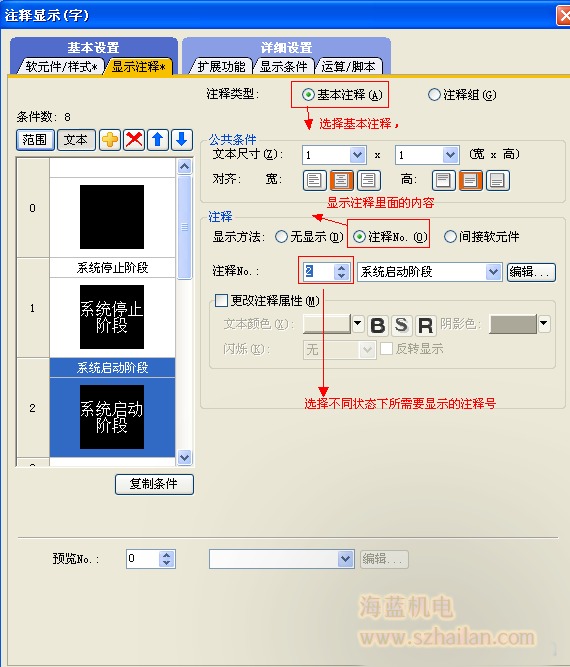
Task: Open 扩展功能 tab
Action: click(x=221, y=66)
